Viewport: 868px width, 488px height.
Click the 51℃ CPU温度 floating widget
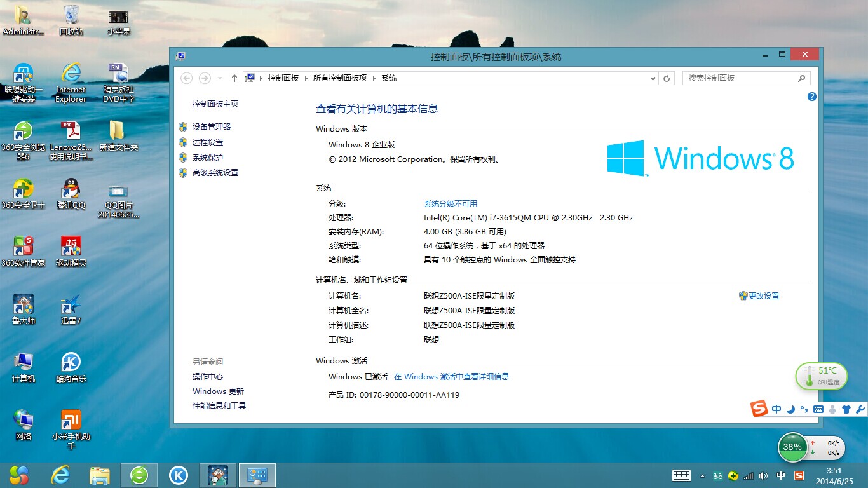click(821, 376)
